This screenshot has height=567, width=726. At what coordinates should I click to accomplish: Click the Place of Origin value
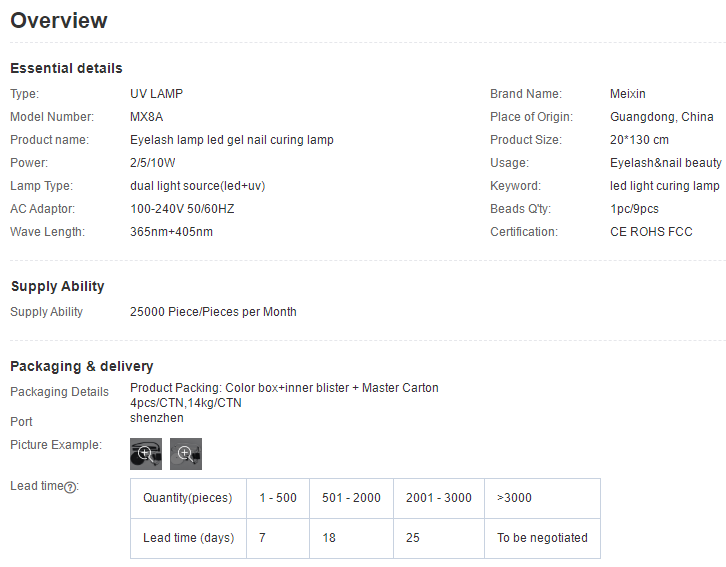pos(661,117)
